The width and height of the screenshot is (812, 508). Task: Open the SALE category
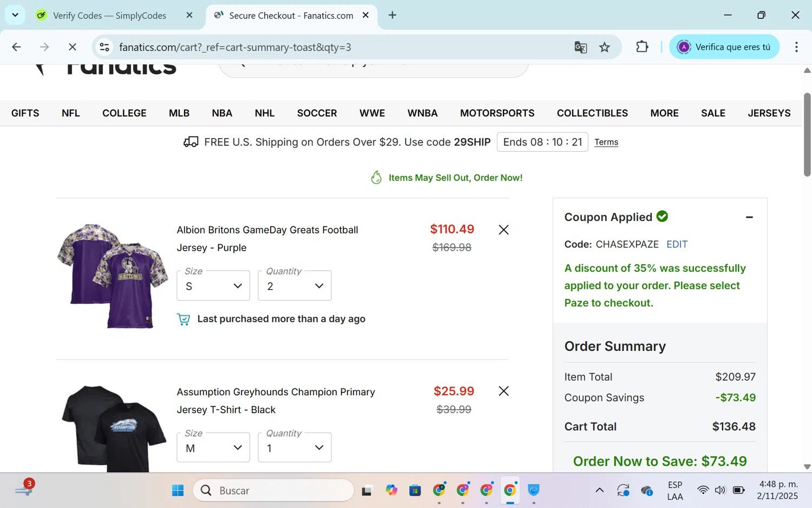[x=713, y=113]
